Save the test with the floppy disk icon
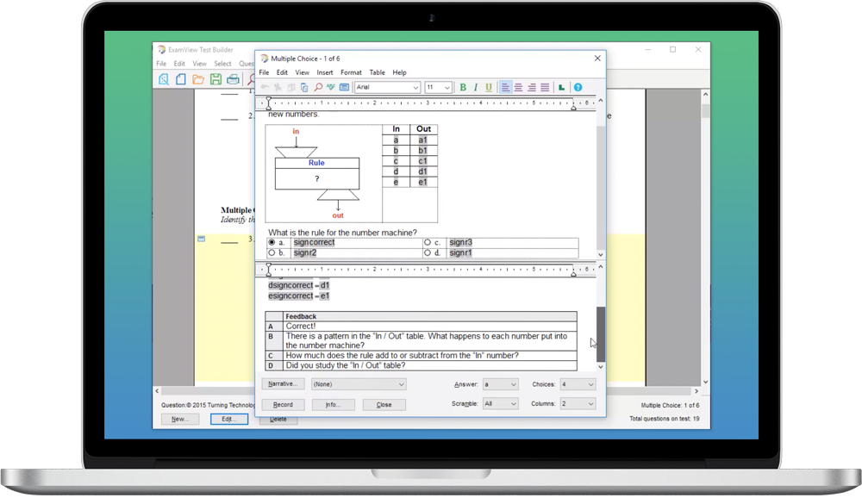Image resolution: width=862 pixels, height=504 pixels. click(215, 79)
